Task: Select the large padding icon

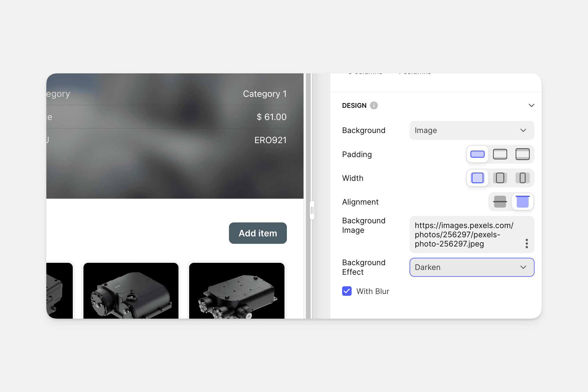Action: tap(522, 154)
